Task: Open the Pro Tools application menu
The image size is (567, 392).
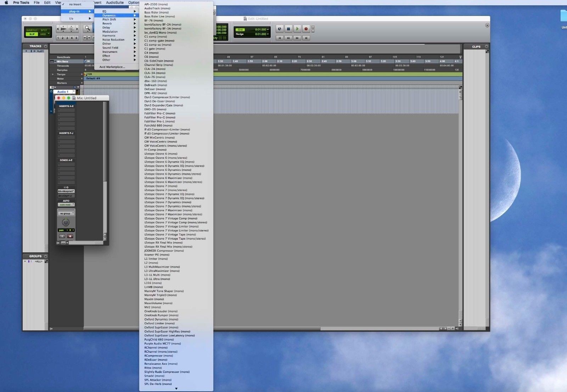Action: click(21, 2)
